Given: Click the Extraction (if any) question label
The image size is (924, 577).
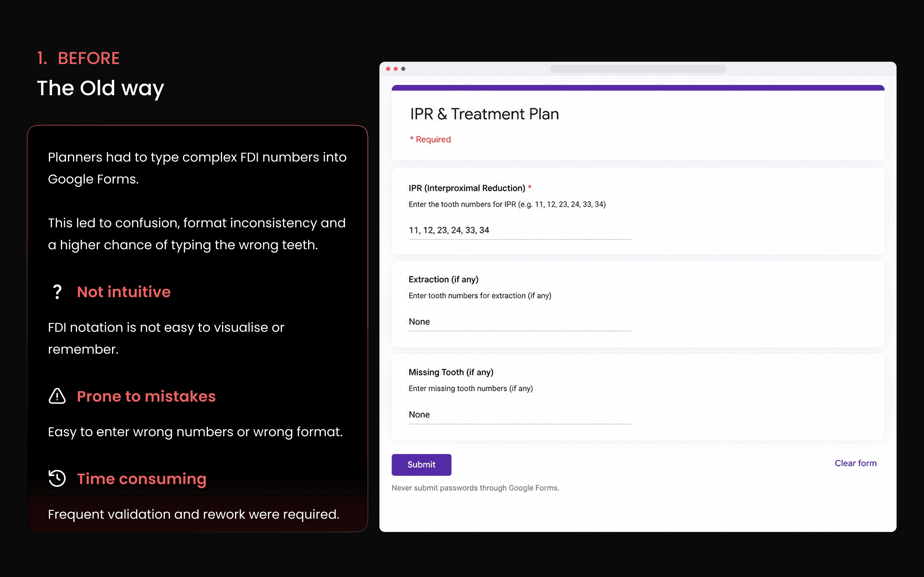Looking at the screenshot, I should (x=443, y=279).
